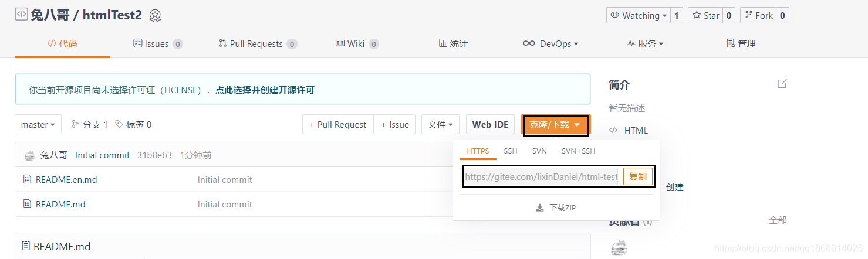Click the repository code icon beside 兔八哥
This screenshot has height=259, width=868.
[x=21, y=15]
